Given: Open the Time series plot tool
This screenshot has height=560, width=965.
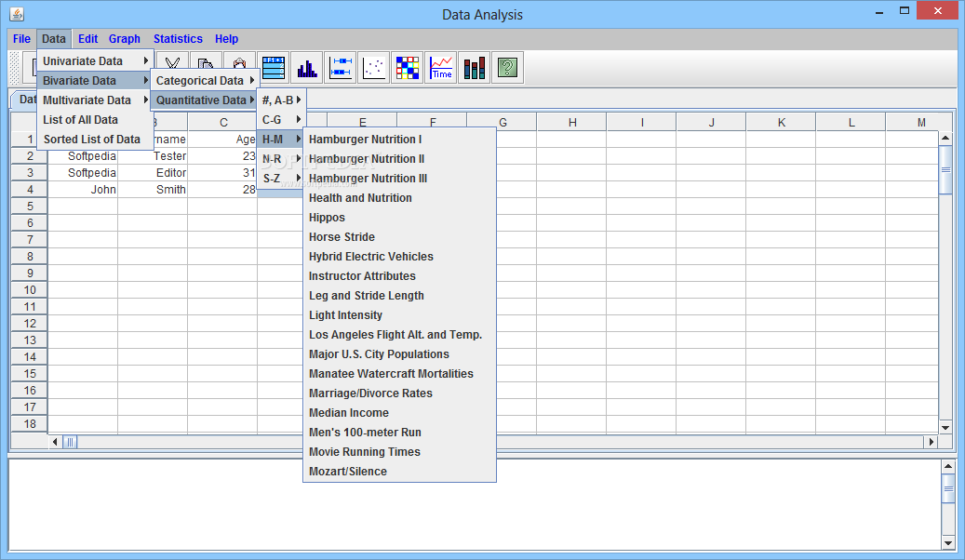Looking at the screenshot, I should [x=441, y=67].
